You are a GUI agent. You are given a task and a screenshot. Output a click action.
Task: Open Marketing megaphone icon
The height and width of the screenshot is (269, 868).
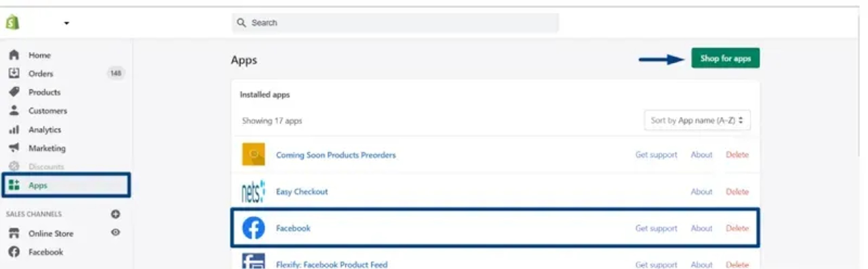click(14, 148)
